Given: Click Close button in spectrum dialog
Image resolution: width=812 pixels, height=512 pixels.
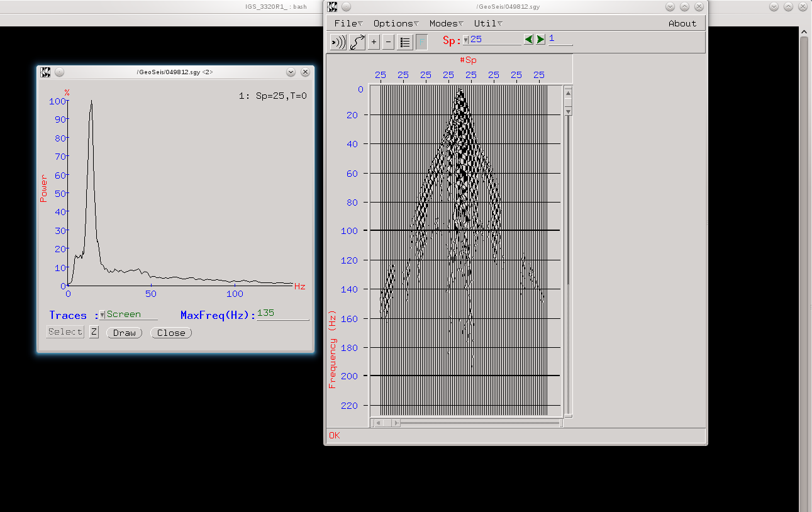Looking at the screenshot, I should point(171,333).
